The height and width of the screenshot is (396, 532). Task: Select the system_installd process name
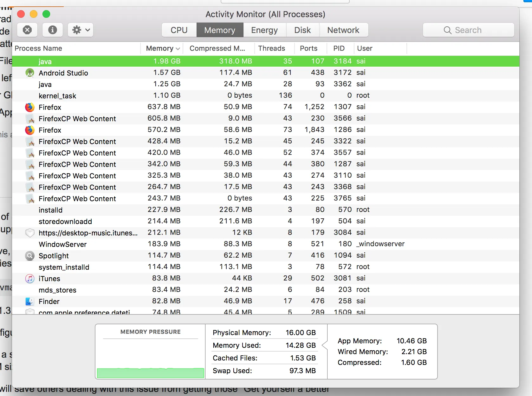[x=64, y=267]
